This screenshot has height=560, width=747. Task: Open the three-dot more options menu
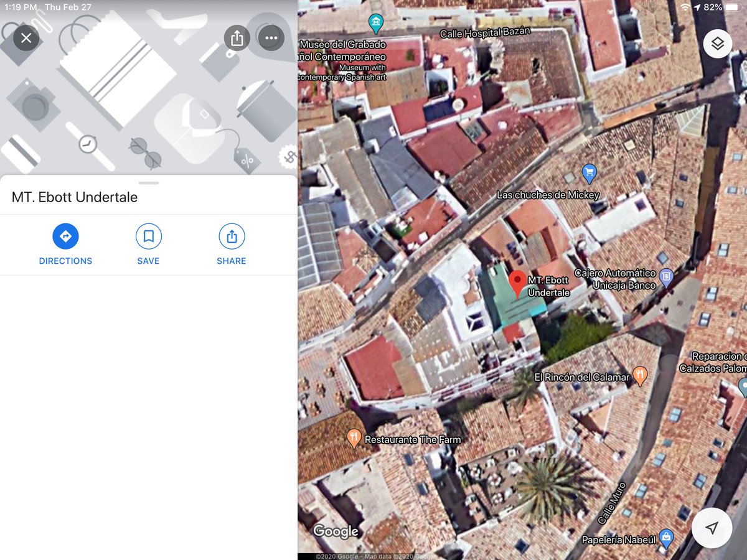pyautogui.click(x=271, y=38)
